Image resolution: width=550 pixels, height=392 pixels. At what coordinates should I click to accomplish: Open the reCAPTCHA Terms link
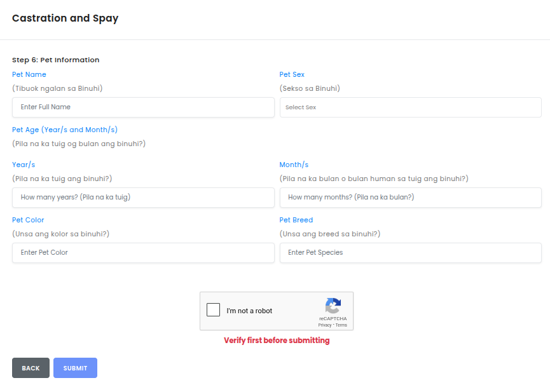[x=341, y=325]
